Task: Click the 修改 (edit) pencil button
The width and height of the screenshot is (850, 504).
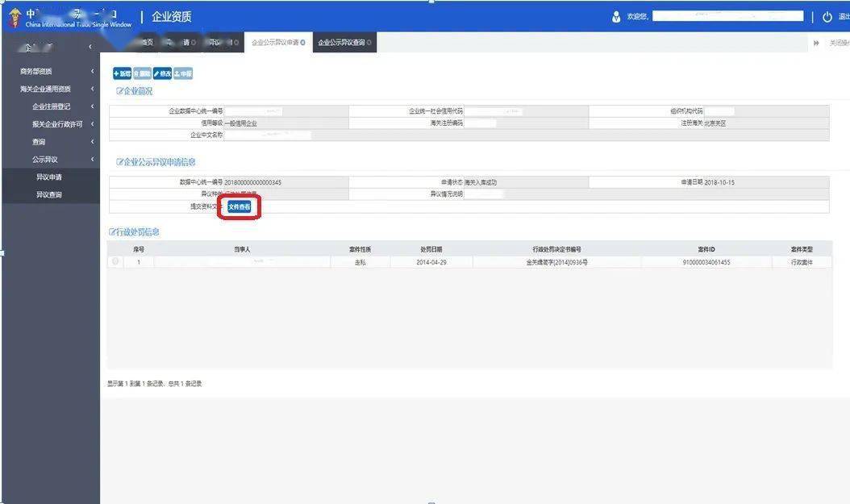Action: pyautogui.click(x=162, y=73)
